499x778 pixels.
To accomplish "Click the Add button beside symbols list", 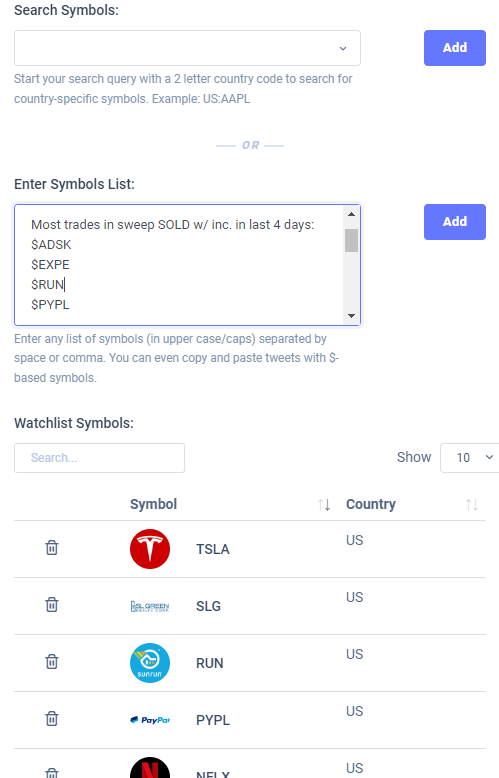I will 455,222.
